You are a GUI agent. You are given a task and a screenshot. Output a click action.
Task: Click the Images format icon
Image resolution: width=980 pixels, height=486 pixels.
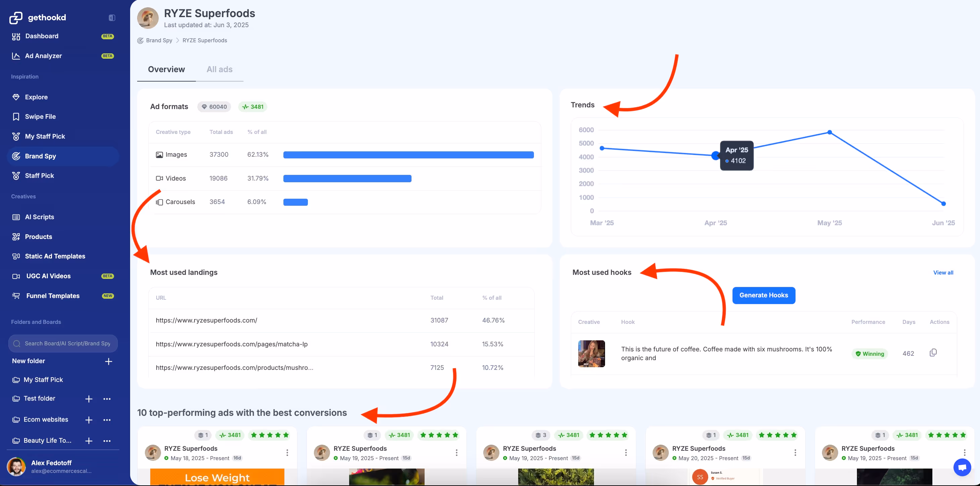(159, 155)
